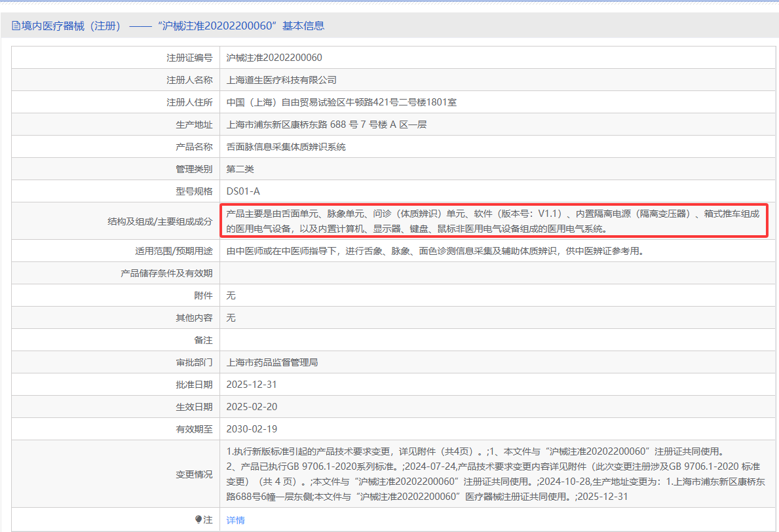
Task: Select the 有效期至 value 2030-02-19
Action: tap(252, 429)
